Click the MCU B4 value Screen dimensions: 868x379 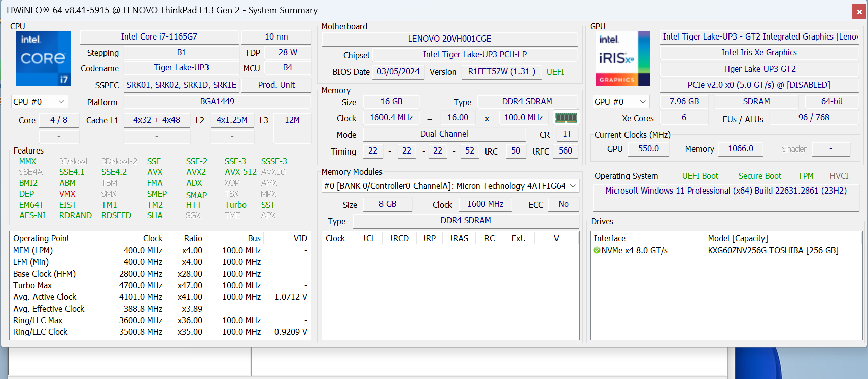pyautogui.click(x=288, y=68)
